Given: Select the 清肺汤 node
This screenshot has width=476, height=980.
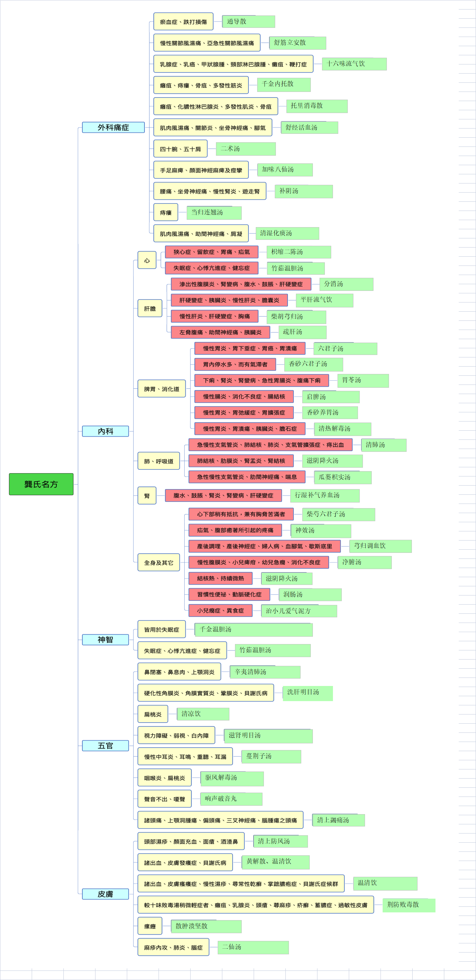Looking at the screenshot, I should [x=384, y=445].
